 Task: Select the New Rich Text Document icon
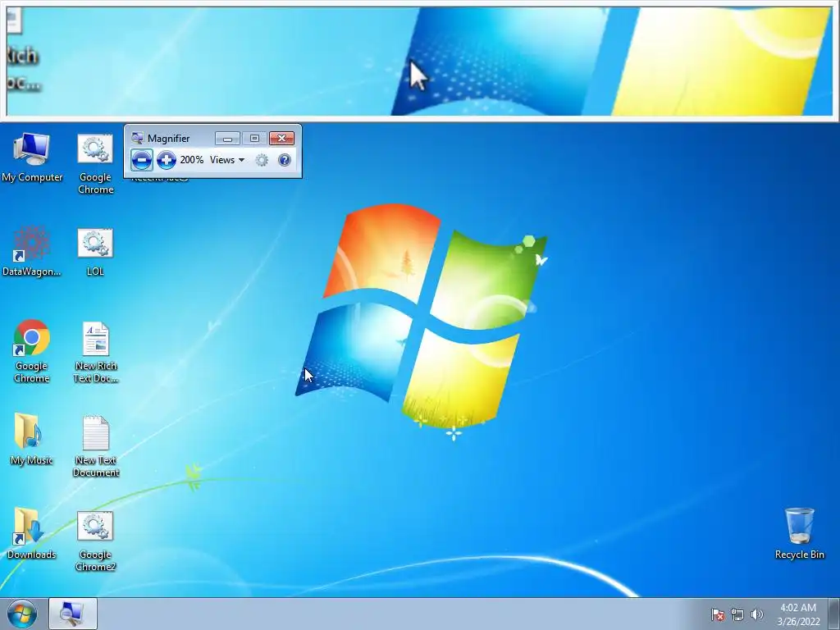[95, 352]
